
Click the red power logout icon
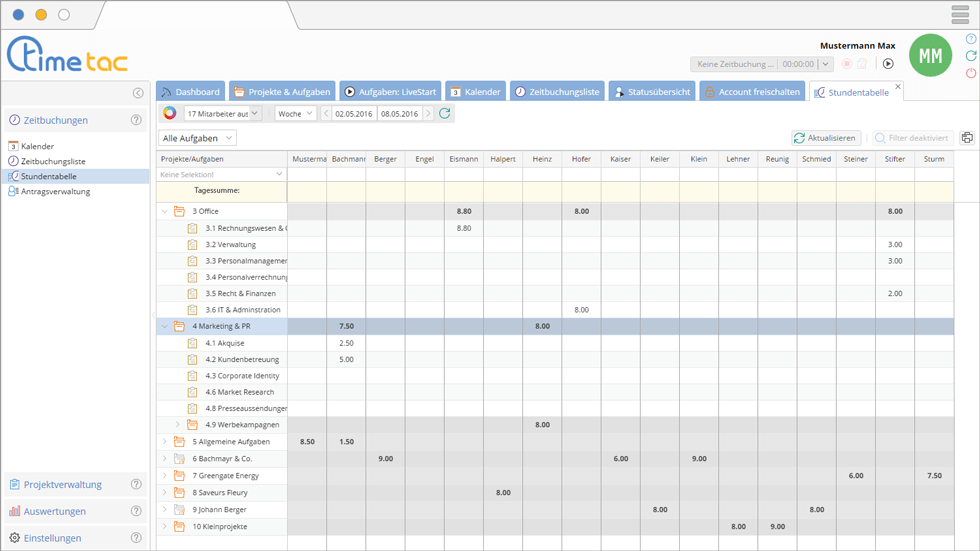tap(971, 74)
